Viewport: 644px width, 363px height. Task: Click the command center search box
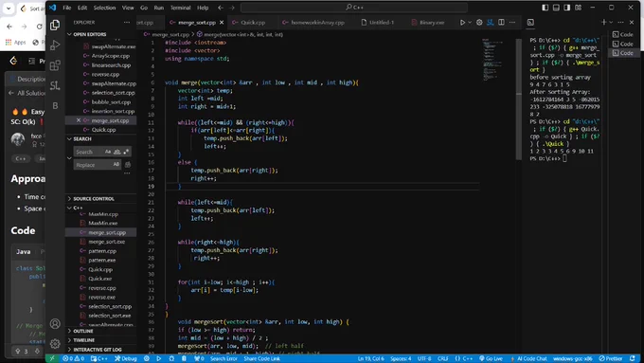pyautogui.click(x=354, y=8)
